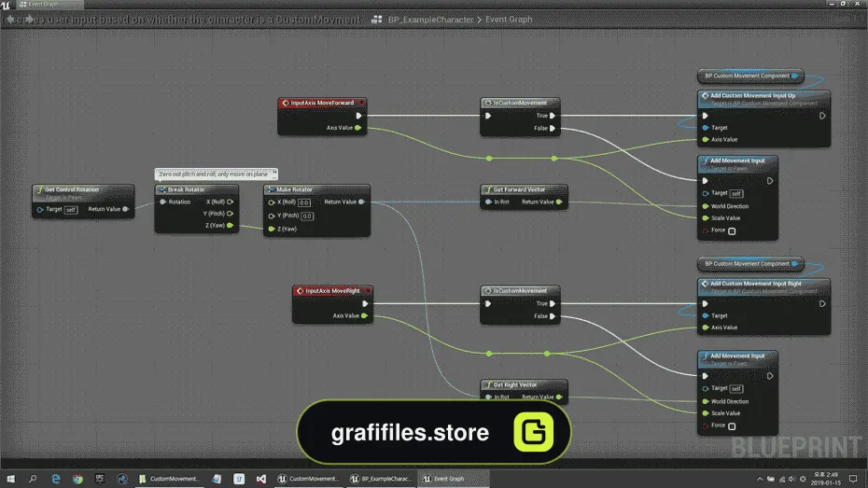Click Z (Yaw) input pin on Make Rotator
868x488 pixels.
click(272, 229)
